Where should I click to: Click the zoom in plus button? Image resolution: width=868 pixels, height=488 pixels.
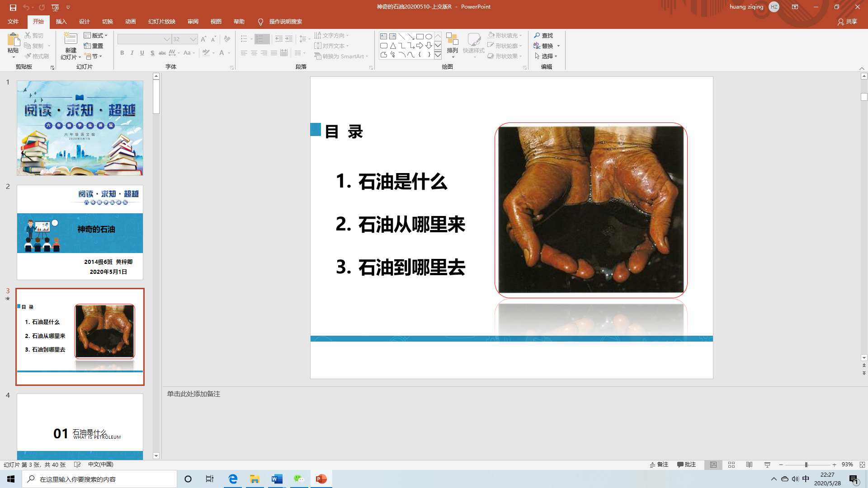click(834, 465)
